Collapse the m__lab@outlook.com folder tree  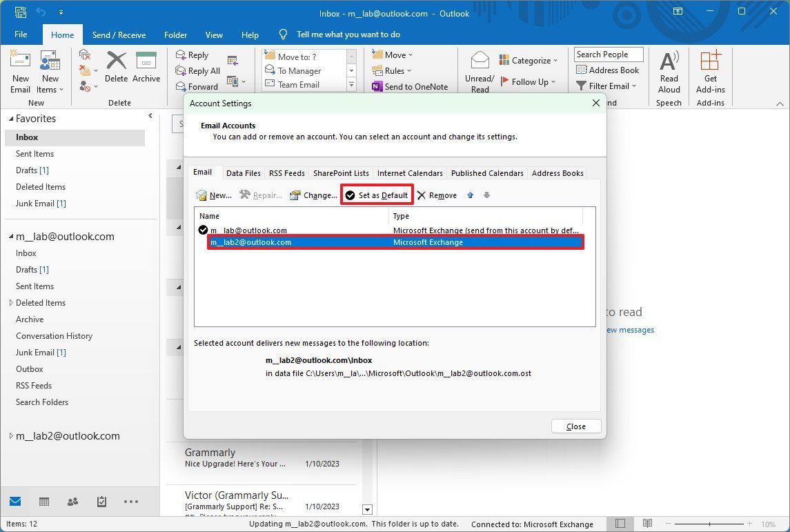[x=11, y=236]
